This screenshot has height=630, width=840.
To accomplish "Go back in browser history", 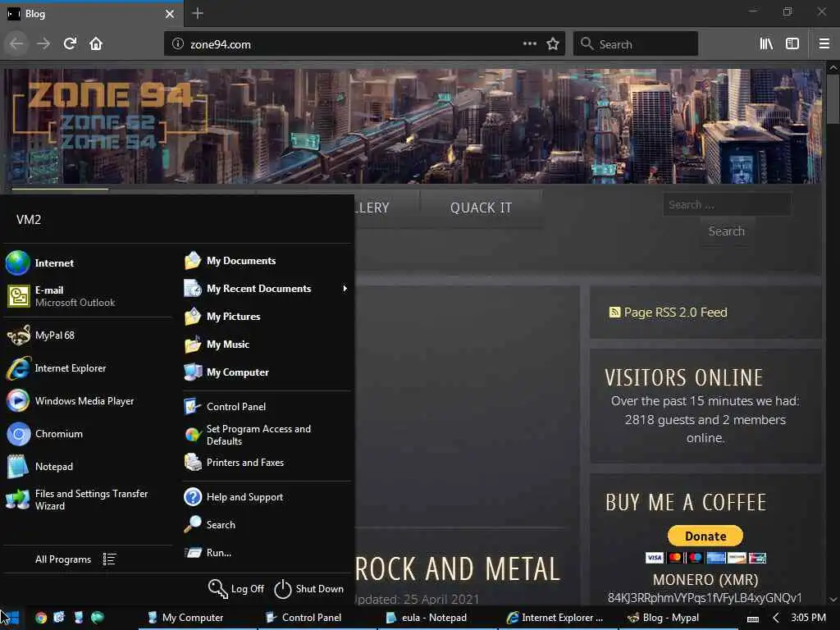I will 16,44.
